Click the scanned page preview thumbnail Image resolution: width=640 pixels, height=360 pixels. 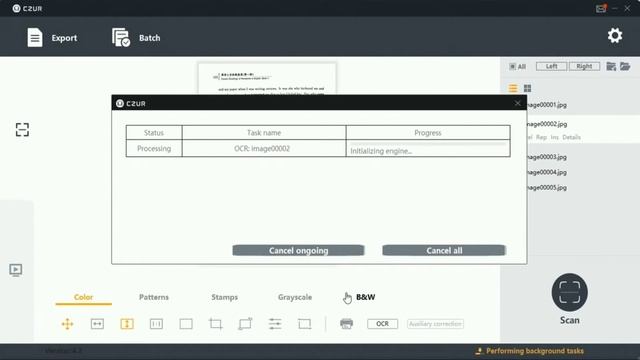click(267, 79)
